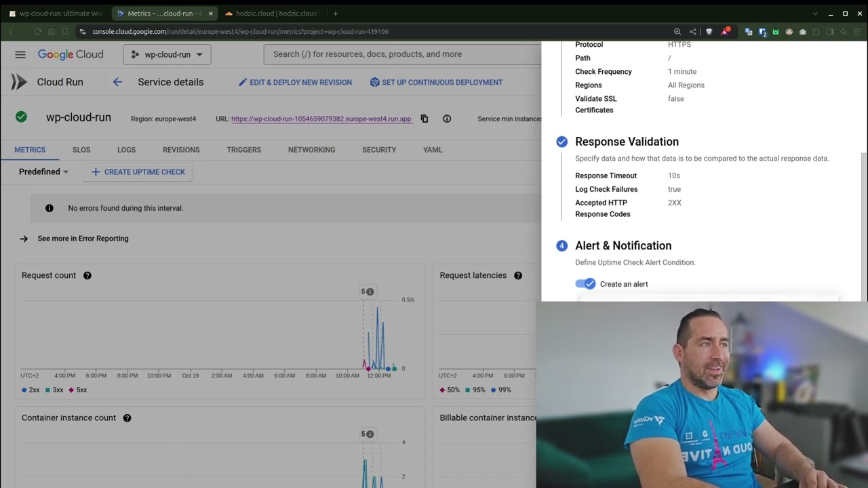Go back using the Service details arrow
The height and width of the screenshot is (488, 868).
[x=117, y=82]
